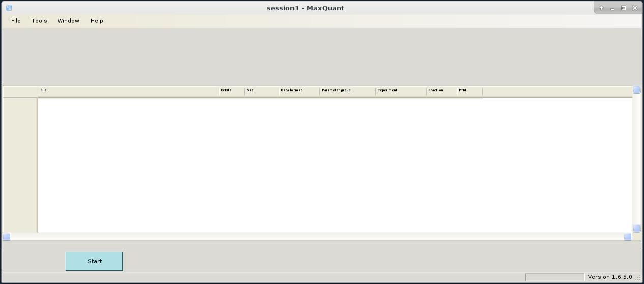644x284 pixels.
Task: Click the progress bar in status bar
Action: click(x=554, y=277)
